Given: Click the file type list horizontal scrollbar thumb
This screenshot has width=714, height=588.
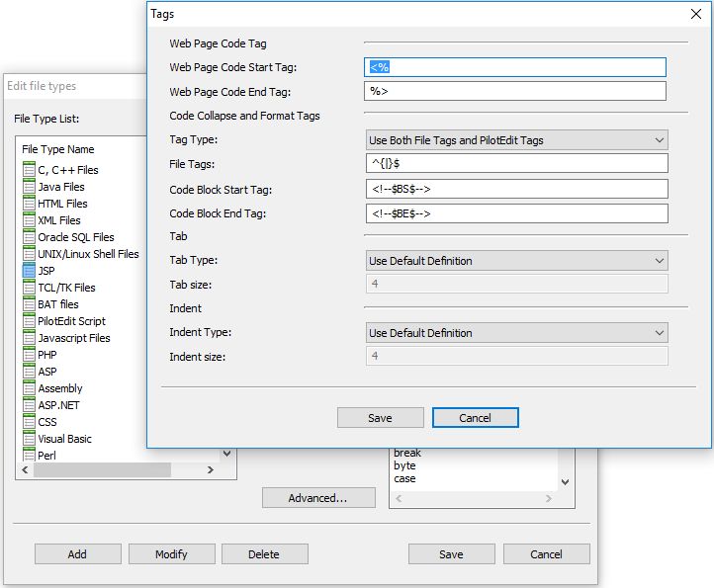Looking at the screenshot, I should tap(102, 469).
